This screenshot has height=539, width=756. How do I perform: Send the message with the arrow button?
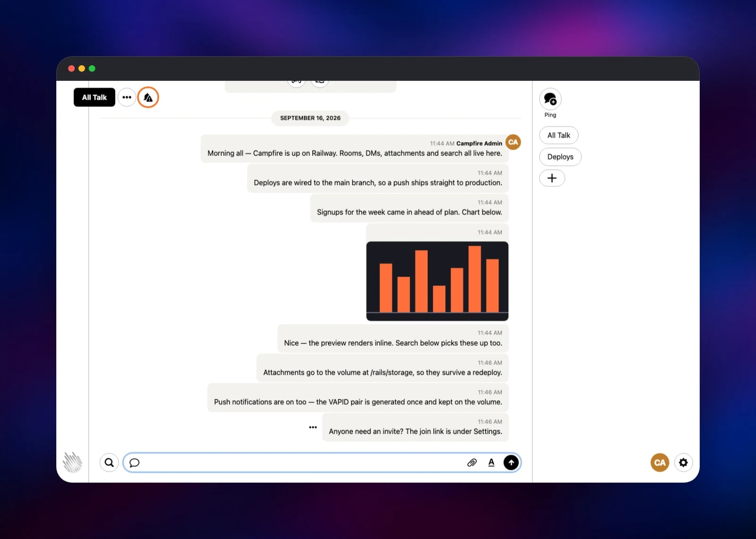[511, 462]
